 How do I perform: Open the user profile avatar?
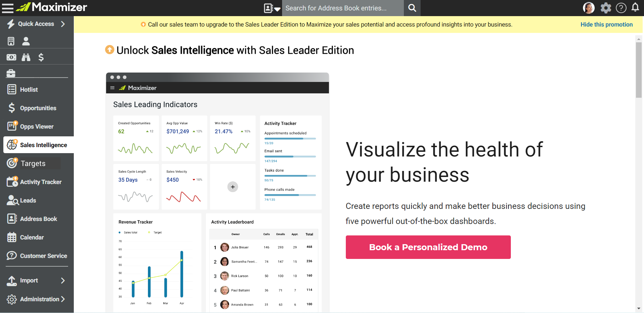click(x=589, y=8)
